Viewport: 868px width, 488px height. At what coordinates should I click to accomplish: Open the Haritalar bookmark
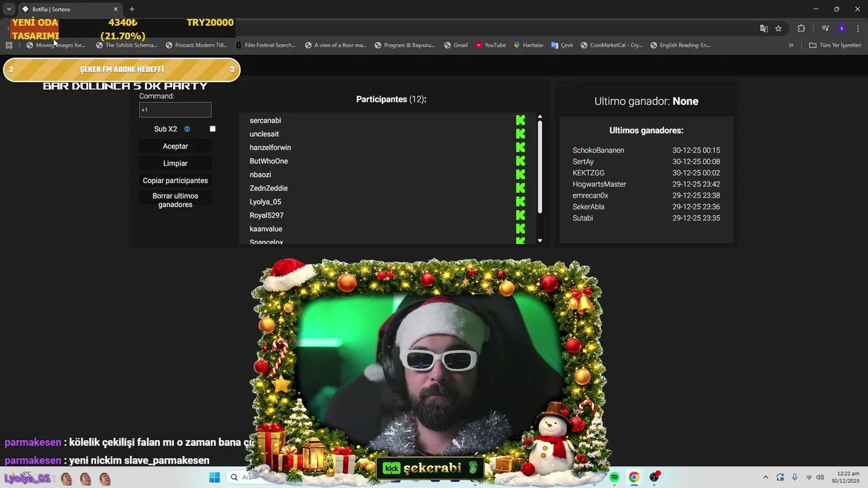[x=528, y=45]
